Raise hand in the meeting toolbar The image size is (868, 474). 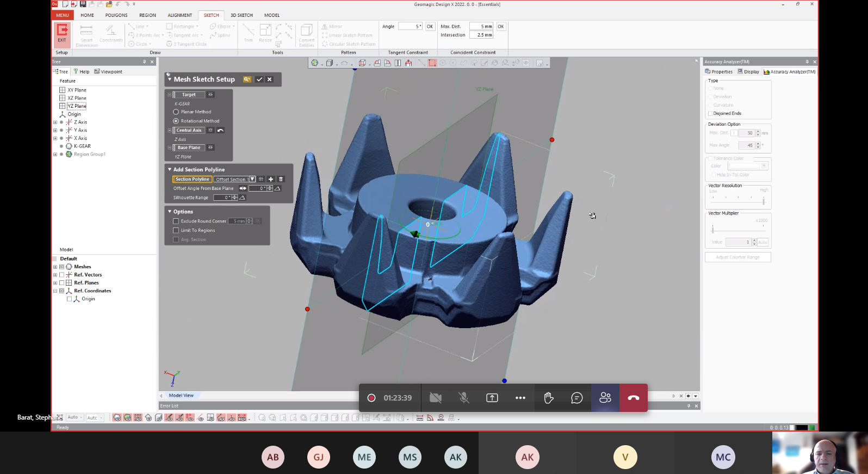click(x=548, y=398)
